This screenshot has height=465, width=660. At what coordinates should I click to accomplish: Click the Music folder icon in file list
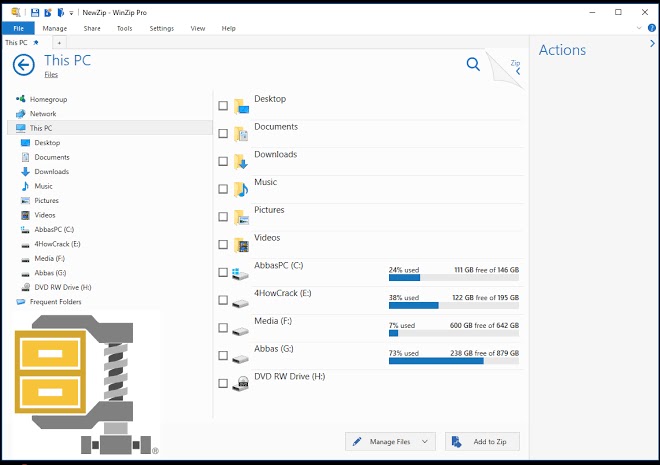click(241, 189)
